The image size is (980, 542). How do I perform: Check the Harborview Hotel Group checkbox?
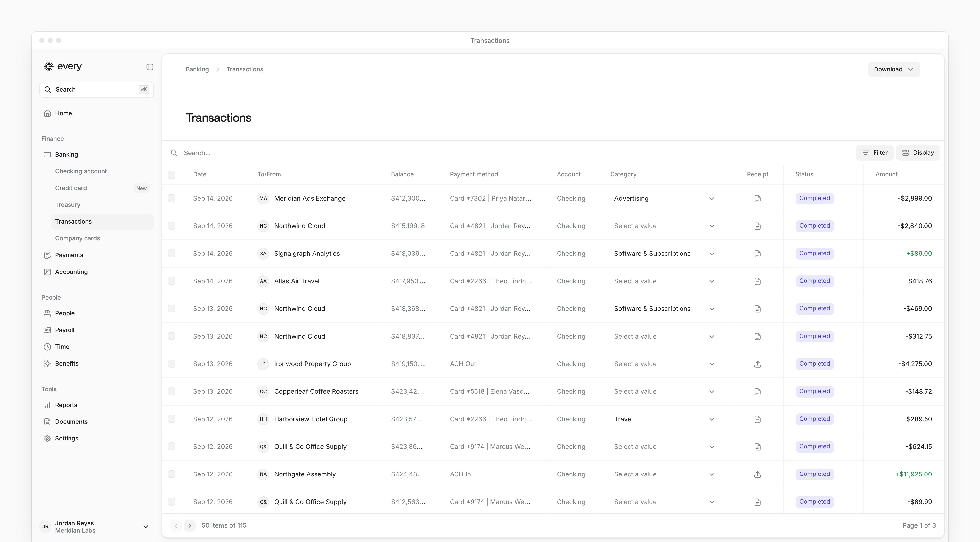172,419
